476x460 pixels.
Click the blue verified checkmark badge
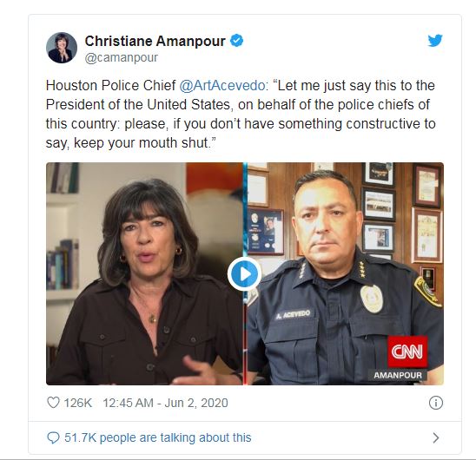pos(237,40)
